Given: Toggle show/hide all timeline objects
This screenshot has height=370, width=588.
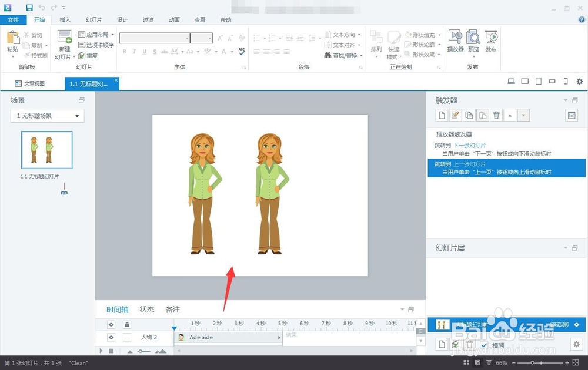Looking at the screenshot, I should pyautogui.click(x=111, y=324).
